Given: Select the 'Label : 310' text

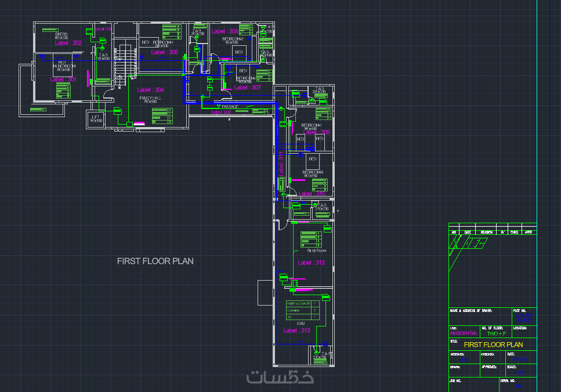Looking at the screenshot, I should 312,194.
